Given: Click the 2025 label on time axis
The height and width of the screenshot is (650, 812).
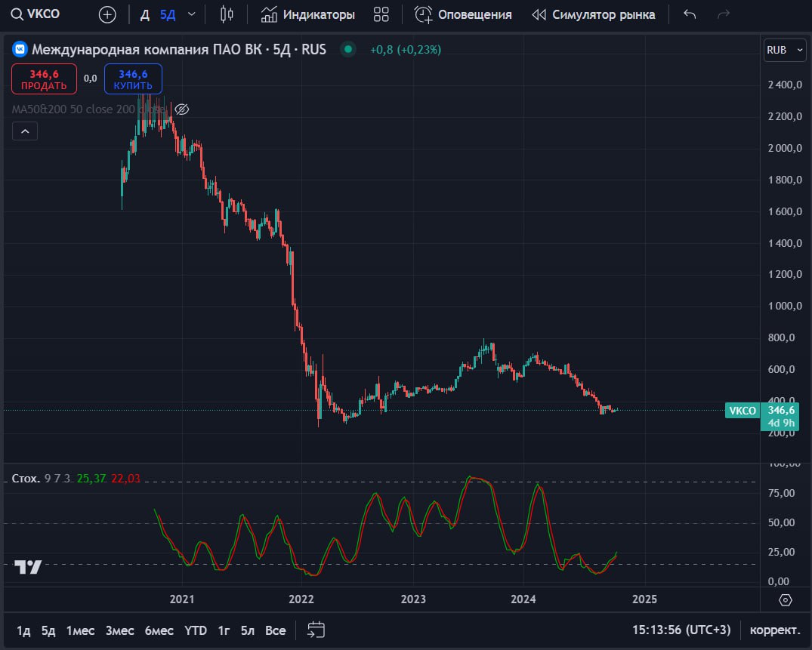Looking at the screenshot, I should click(644, 599).
